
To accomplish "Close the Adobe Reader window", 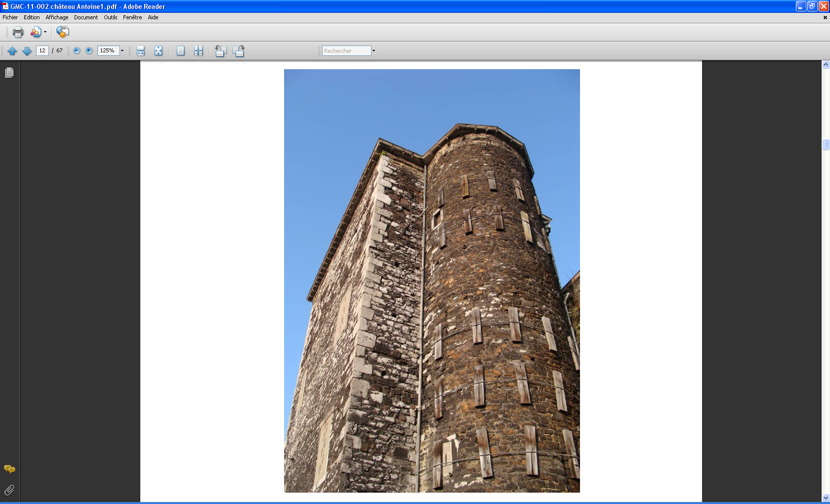I will click(824, 6).
